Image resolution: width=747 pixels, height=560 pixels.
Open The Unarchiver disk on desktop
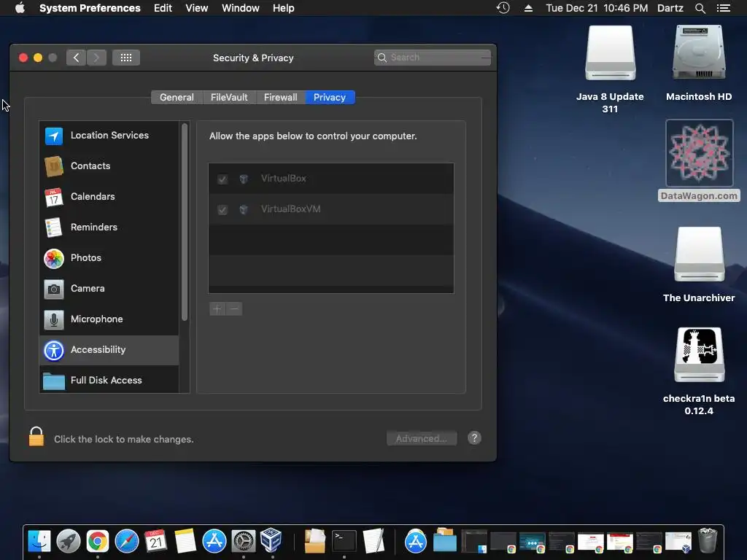(x=699, y=265)
